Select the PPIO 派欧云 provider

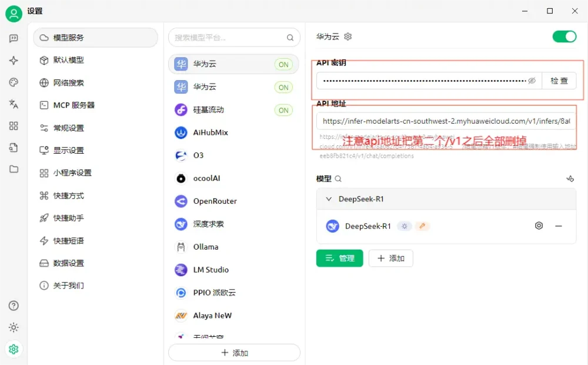(233, 293)
